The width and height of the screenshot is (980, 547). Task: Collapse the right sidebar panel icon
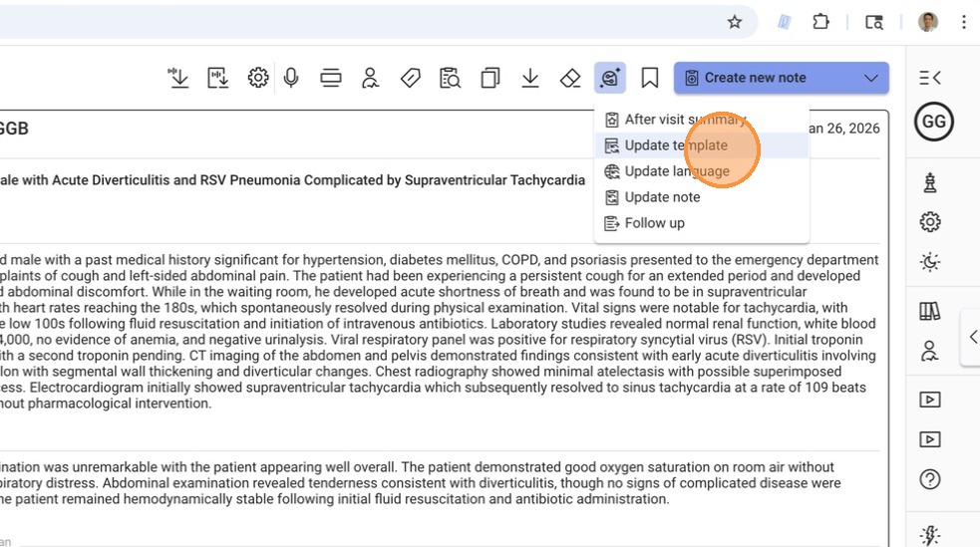click(930, 78)
